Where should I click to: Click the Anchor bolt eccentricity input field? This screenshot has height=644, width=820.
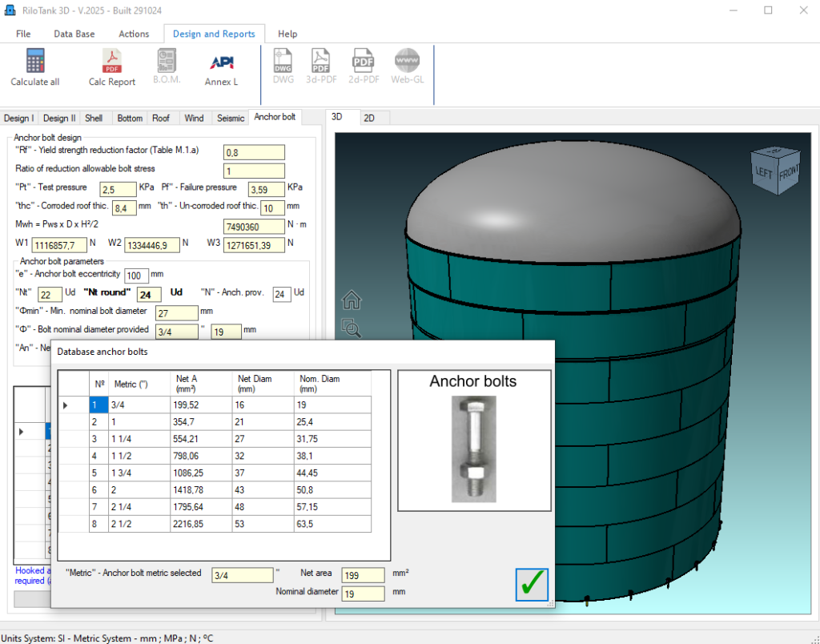point(136,276)
